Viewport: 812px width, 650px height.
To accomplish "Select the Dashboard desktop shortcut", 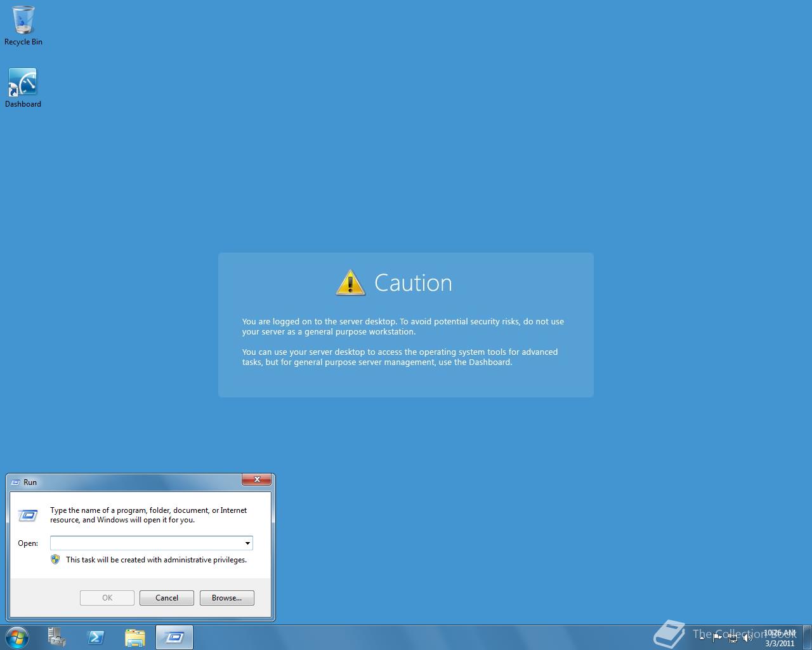I will click(23, 88).
